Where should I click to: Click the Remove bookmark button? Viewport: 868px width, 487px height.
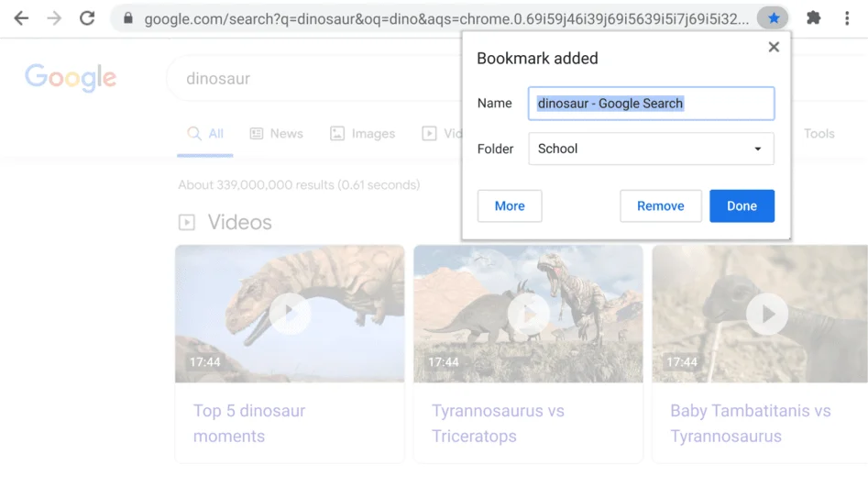[x=660, y=206]
